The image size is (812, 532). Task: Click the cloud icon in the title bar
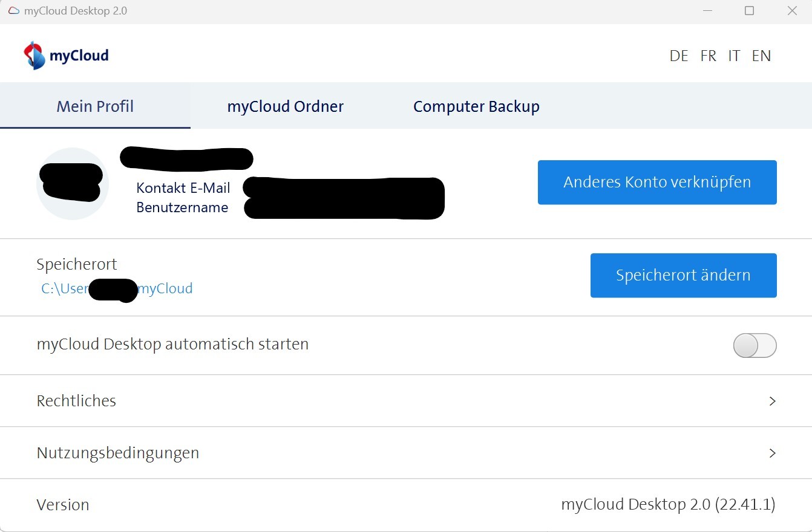(13, 11)
